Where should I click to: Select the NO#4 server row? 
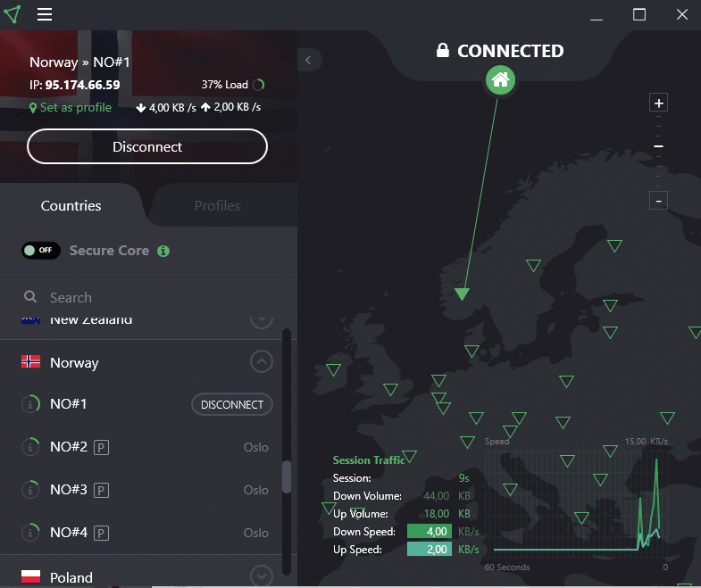click(141, 533)
